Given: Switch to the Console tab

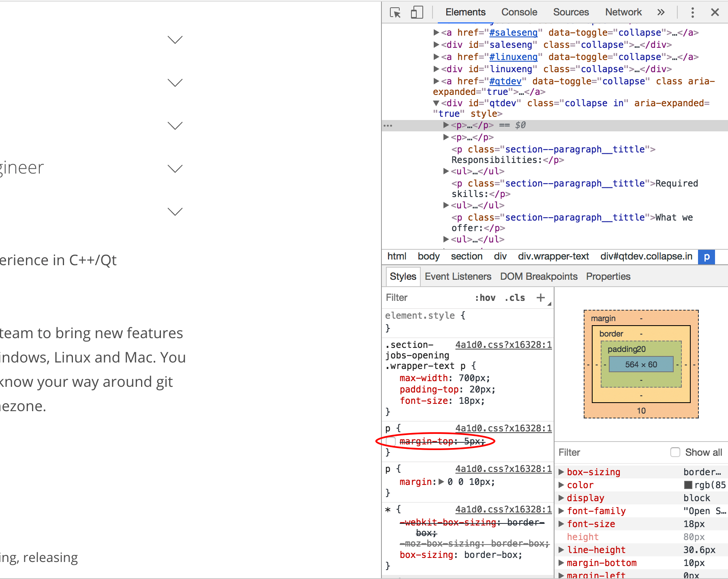Looking at the screenshot, I should 519,12.
